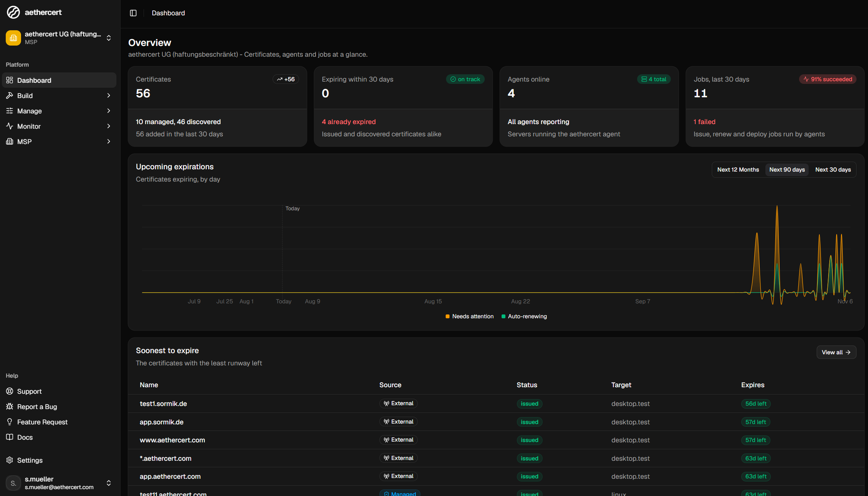The image size is (868, 496).
Task: Click External badge for app.aethercert.com
Action: point(398,476)
